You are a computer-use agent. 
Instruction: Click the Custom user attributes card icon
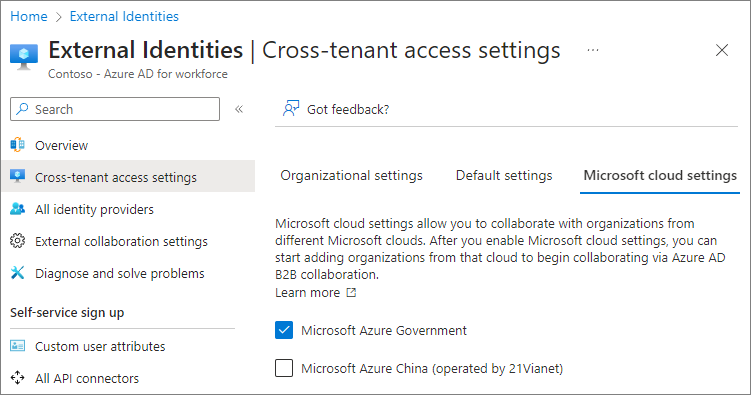click(x=18, y=346)
